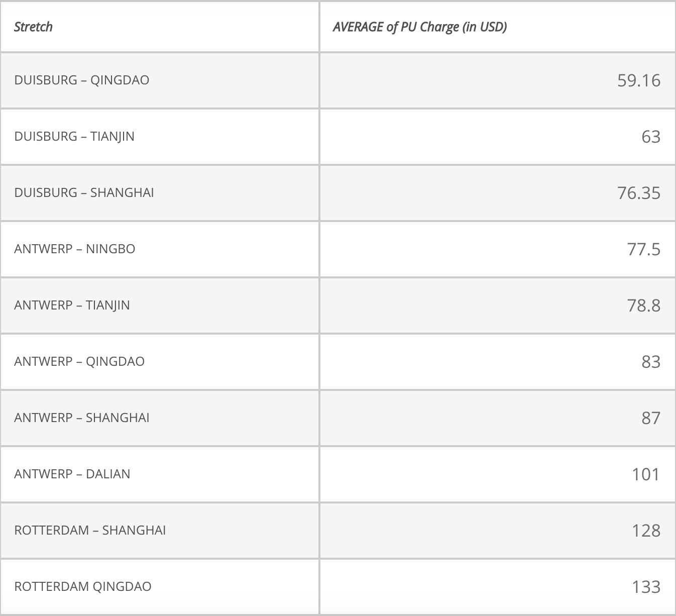Click the value 87
This screenshot has height=616, width=676.
651,418
